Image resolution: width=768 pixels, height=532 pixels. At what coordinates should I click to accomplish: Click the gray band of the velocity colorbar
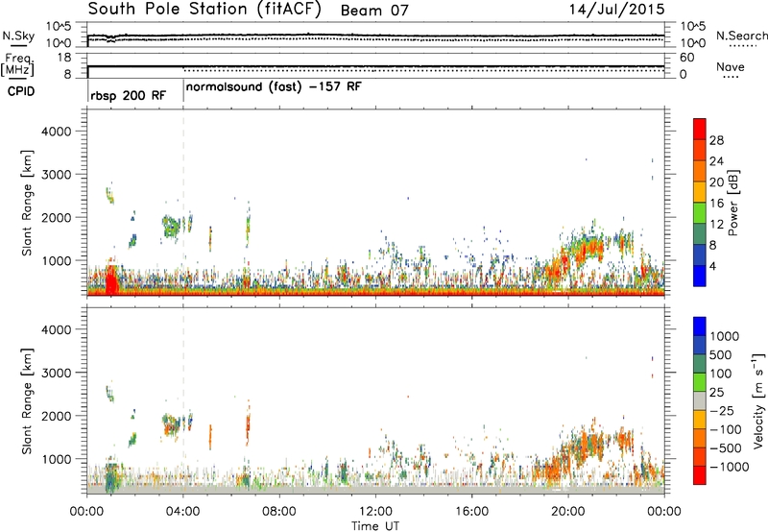(x=700, y=400)
